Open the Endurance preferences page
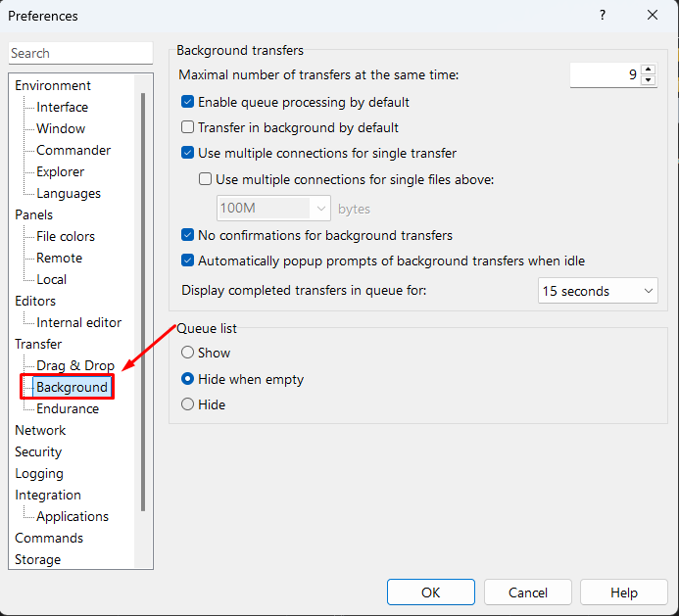Image resolution: width=679 pixels, height=616 pixels. pyautogui.click(x=68, y=408)
